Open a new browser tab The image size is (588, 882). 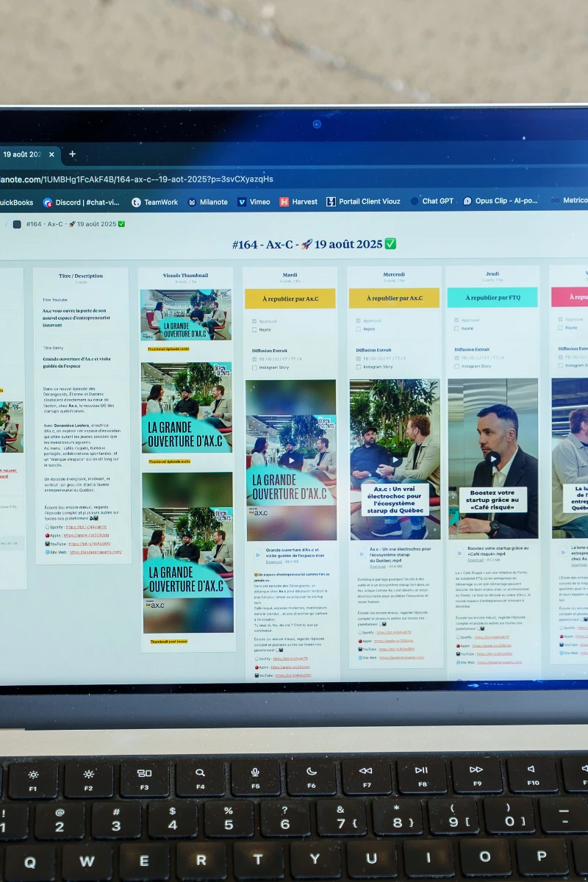pos(72,154)
